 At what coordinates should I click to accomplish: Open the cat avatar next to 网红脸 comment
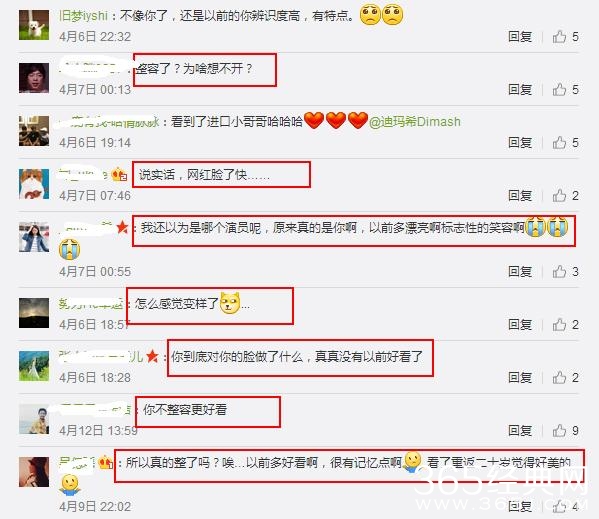34,184
